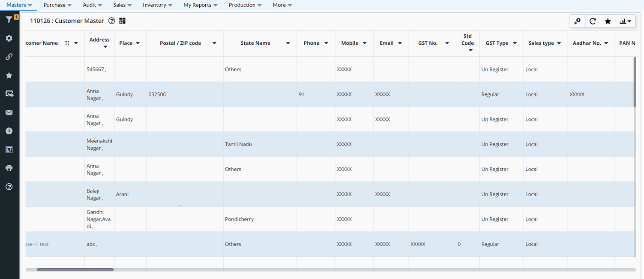Viewport: 644px width, 279px height.
Task: Open Sales type column dropdown arrow
Action: tap(559, 43)
